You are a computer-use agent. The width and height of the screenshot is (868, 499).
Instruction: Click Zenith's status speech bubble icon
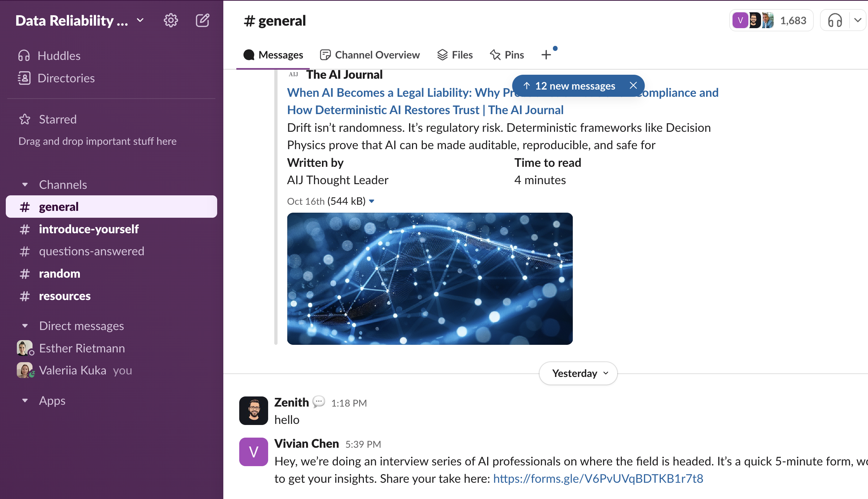tap(319, 402)
